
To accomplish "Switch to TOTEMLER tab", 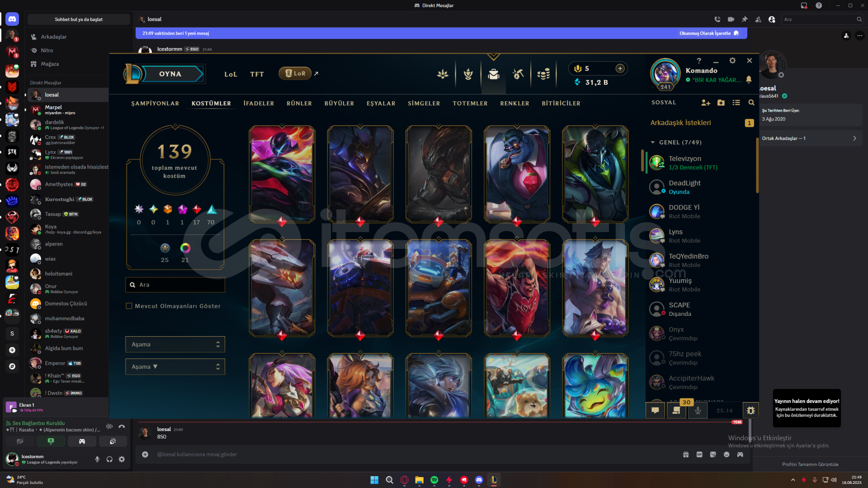I will (x=470, y=103).
